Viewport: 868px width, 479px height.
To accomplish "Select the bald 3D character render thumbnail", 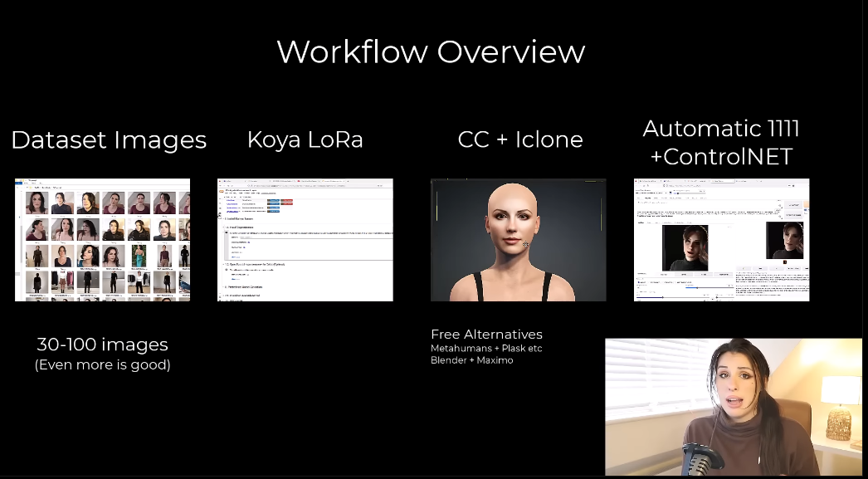I will tap(518, 240).
